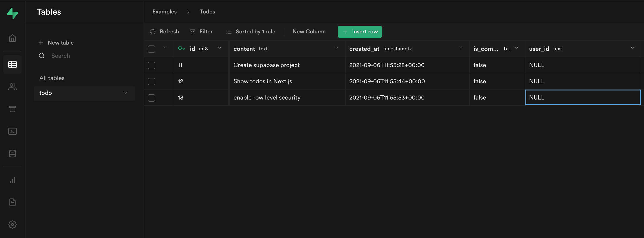This screenshot has height=238, width=644.
Task: Open the content column dropdown menu
Action: click(x=337, y=48)
